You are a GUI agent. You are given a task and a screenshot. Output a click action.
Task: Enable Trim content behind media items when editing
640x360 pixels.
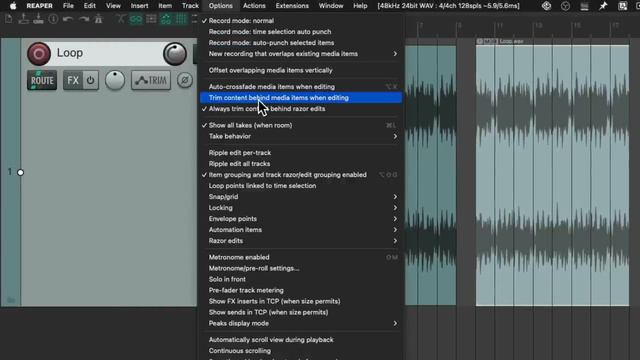301,98
